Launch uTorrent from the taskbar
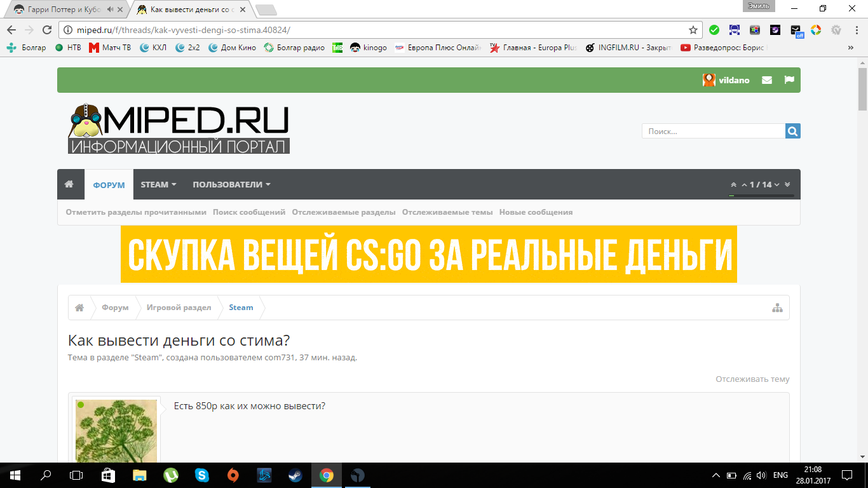 point(171,475)
